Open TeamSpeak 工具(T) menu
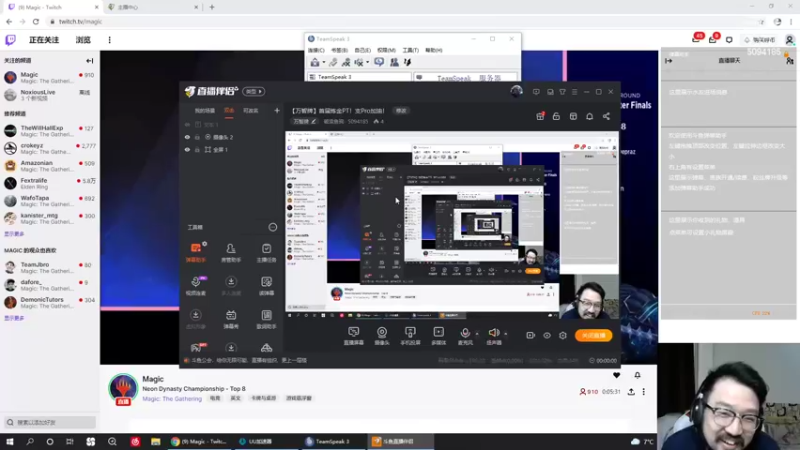The height and width of the screenshot is (450, 800). (x=411, y=50)
